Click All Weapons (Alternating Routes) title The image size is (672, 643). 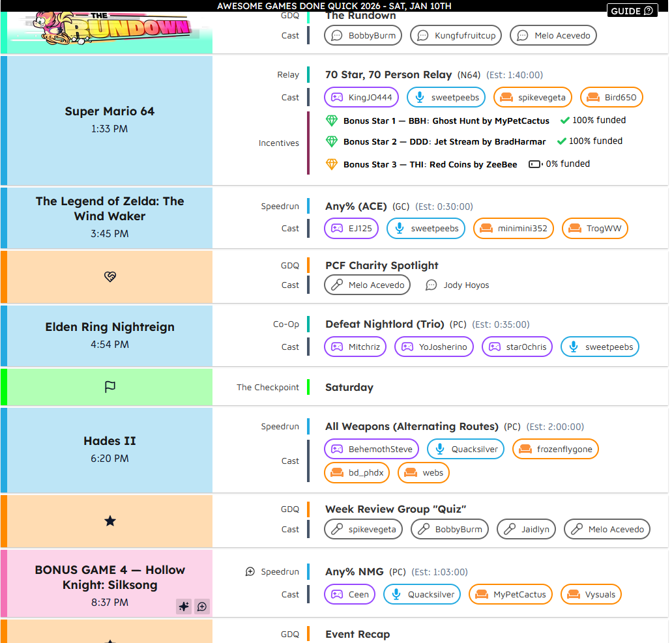pos(412,426)
